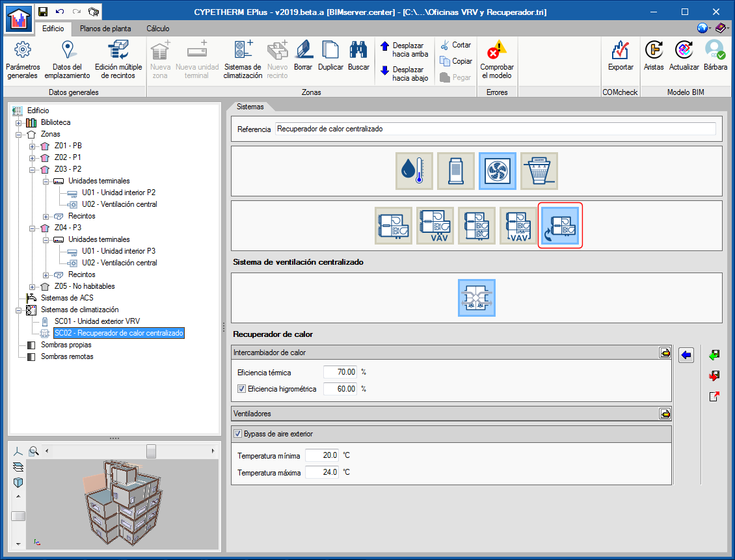Click the Referencia input field
The height and width of the screenshot is (560, 735).
(495, 129)
